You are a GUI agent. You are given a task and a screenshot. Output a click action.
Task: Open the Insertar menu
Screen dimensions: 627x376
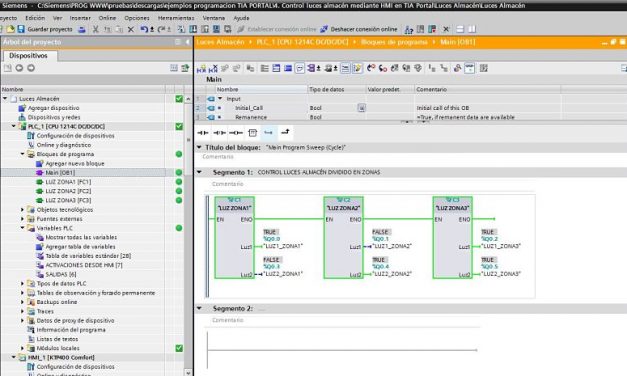click(x=80, y=18)
